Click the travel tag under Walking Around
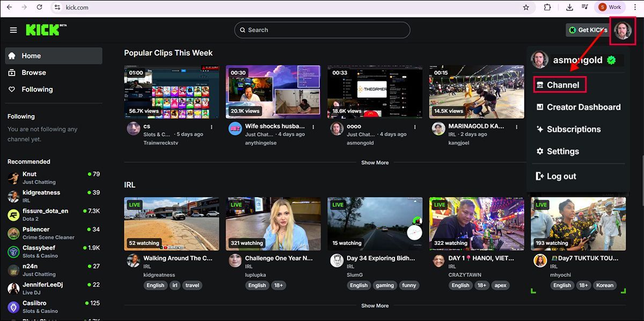Image resolution: width=644 pixels, height=321 pixels. pyautogui.click(x=192, y=285)
